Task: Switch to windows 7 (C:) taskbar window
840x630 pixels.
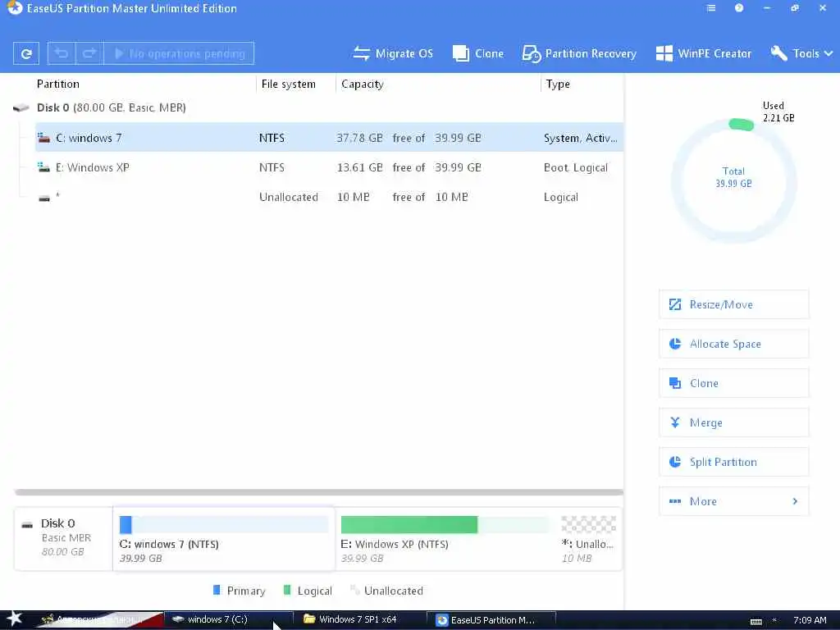Action: [229, 619]
